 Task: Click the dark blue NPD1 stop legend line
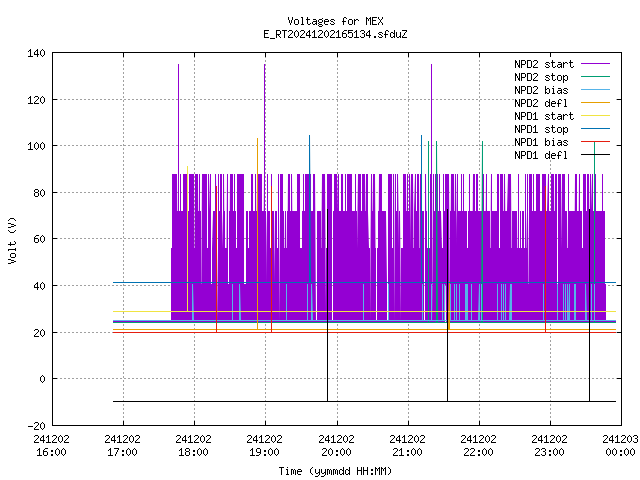(x=595, y=129)
